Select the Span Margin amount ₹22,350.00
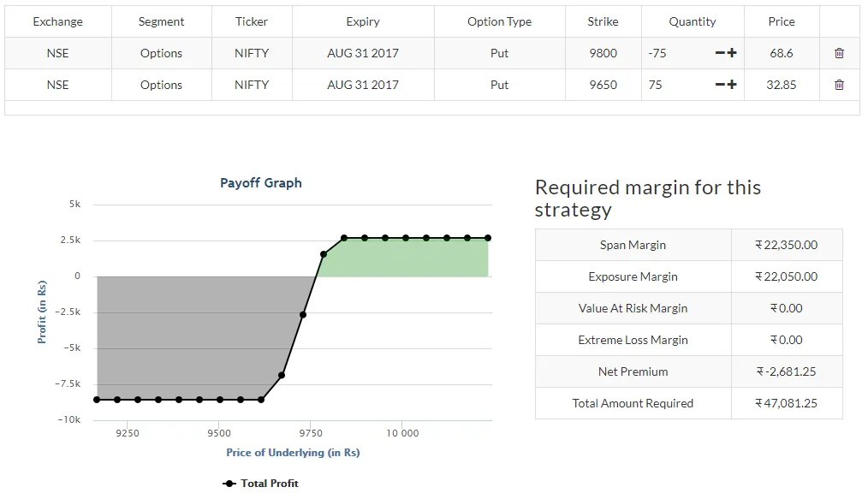 [x=787, y=245]
